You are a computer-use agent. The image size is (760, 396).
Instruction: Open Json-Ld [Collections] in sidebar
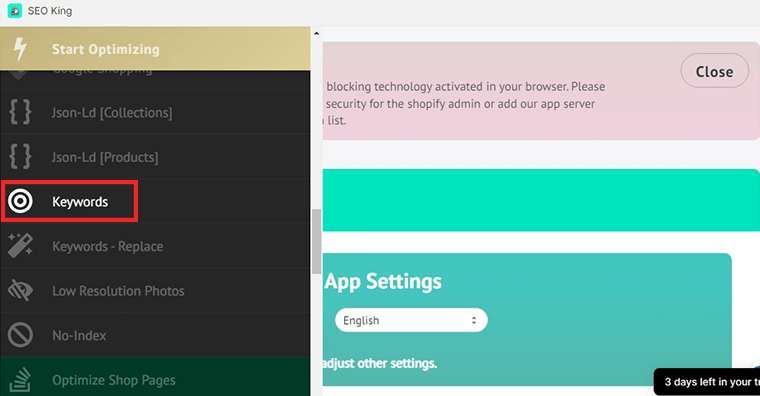155,112
